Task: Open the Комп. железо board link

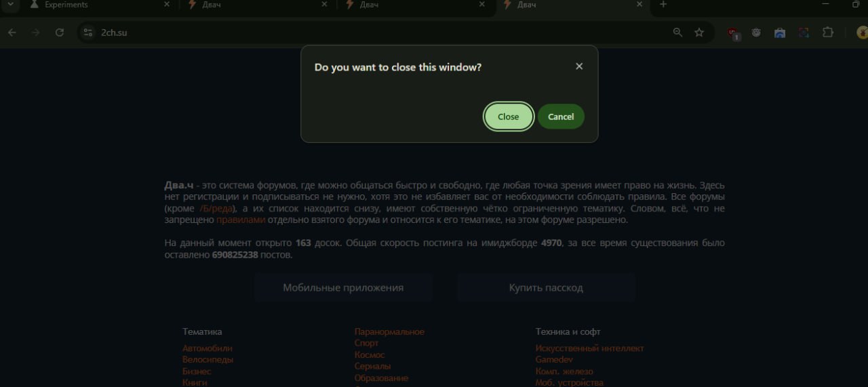Action: (x=564, y=371)
